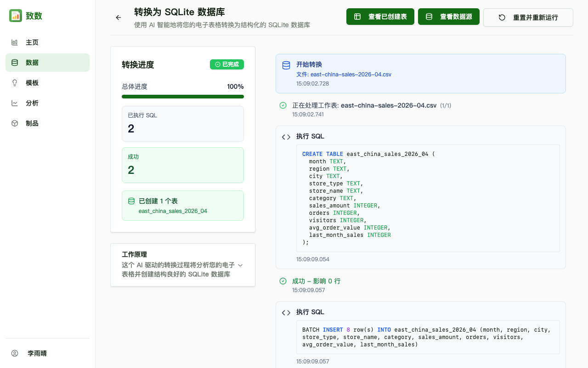Open 模板 sidebar item

(x=47, y=83)
